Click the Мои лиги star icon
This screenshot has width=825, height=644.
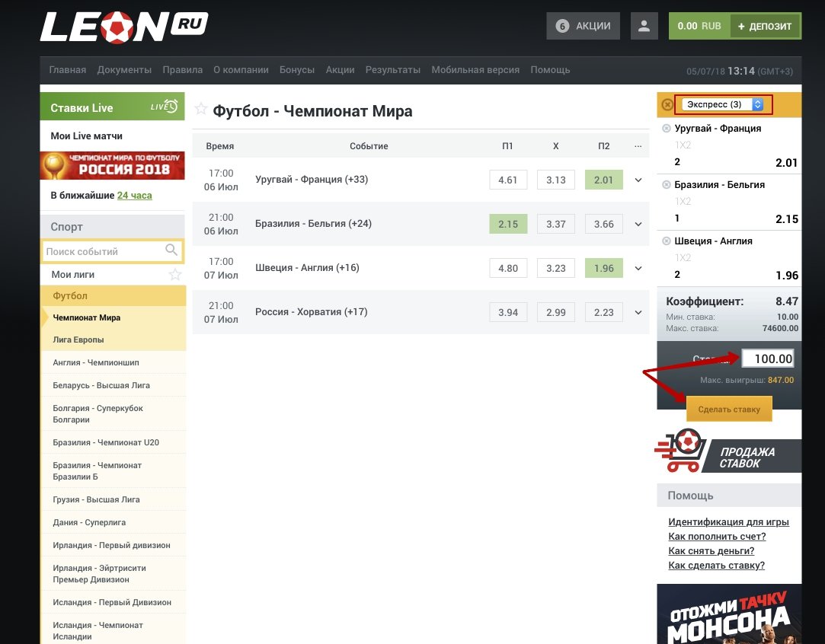tap(174, 274)
